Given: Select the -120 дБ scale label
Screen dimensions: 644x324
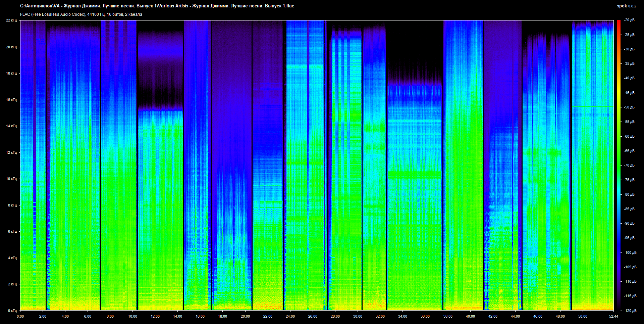Looking at the screenshot, I should click(x=630, y=311).
